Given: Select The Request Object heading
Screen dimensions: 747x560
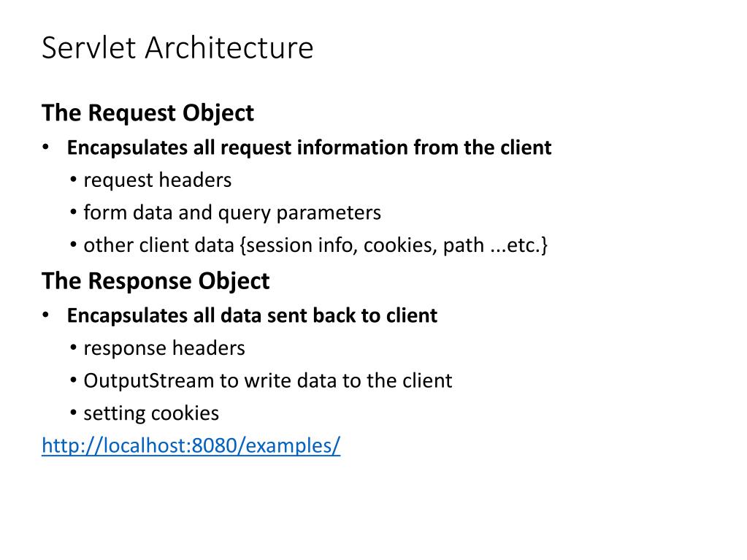Looking at the screenshot, I should pos(148,113).
